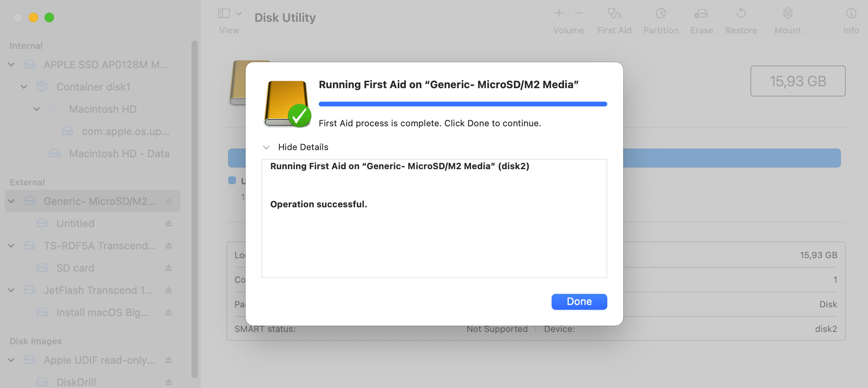868x388 pixels.
Task: Click the Restore arrow icon
Action: [741, 14]
